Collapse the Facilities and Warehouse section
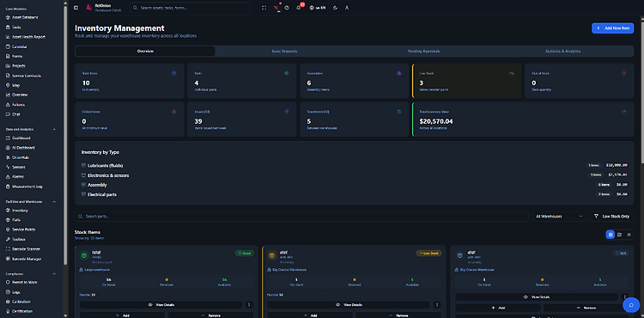The height and width of the screenshot is (318, 644). pyautogui.click(x=54, y=202)
